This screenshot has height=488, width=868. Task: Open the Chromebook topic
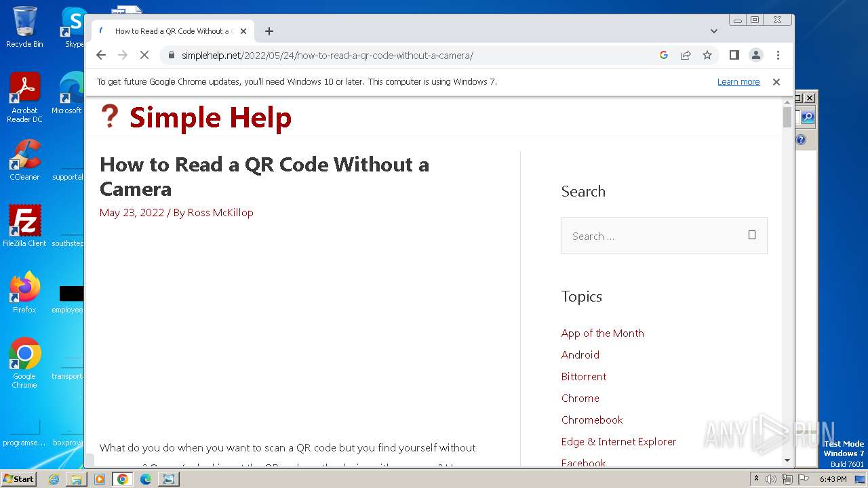pyautogui.click(x=592, y=420)
